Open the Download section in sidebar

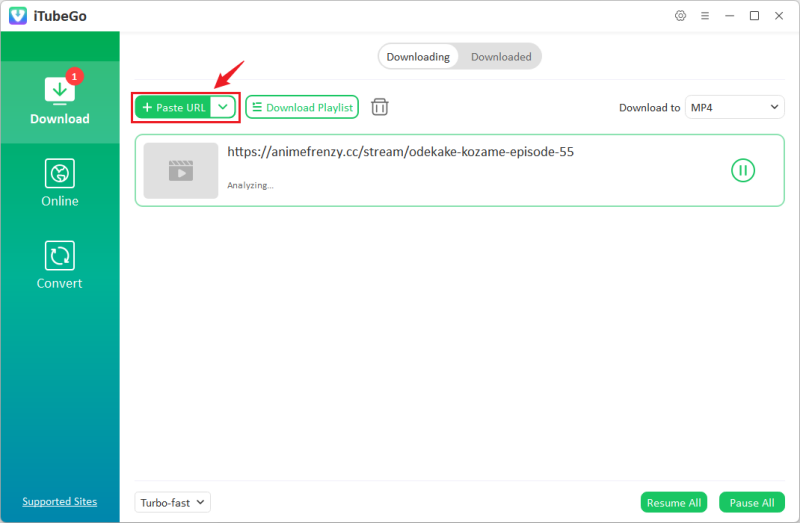[x=60, y=102]
